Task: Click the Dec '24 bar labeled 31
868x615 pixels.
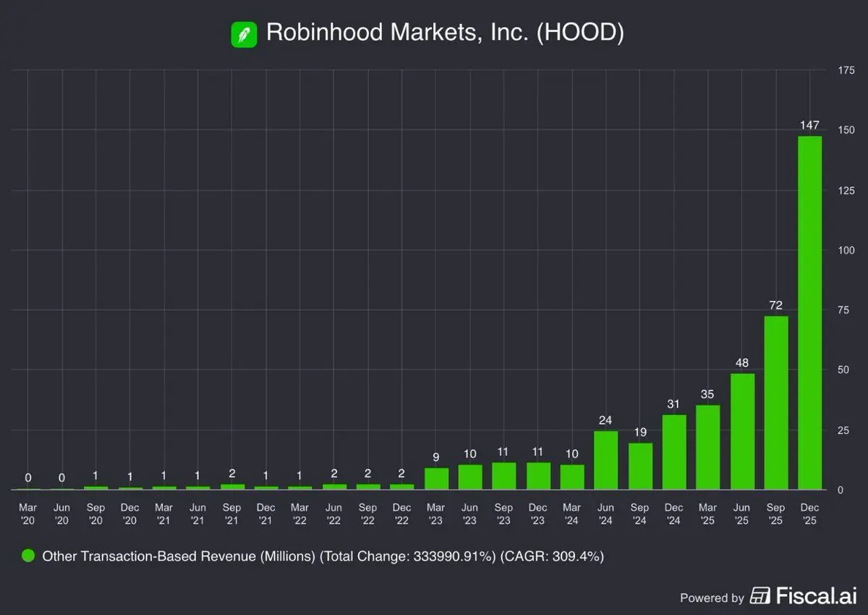Action: (674, 452)
